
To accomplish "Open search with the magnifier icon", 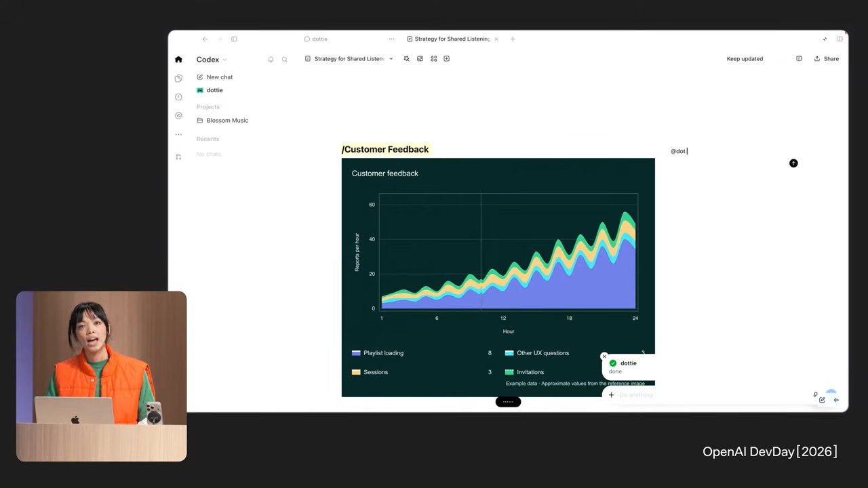I will (285, 60).
